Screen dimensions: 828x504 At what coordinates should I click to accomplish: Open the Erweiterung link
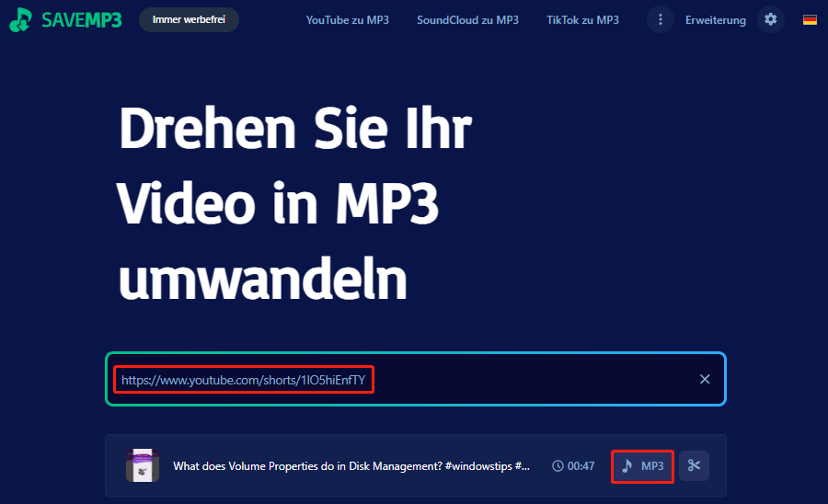pyautogui.click(x=716, y=20)
